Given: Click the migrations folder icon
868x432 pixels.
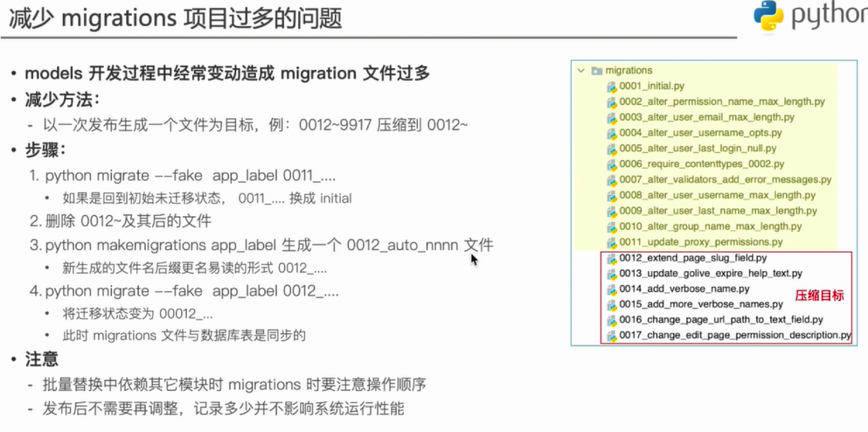Looking at the screenshot, I should pyautogui.click(x=596, y=70).
